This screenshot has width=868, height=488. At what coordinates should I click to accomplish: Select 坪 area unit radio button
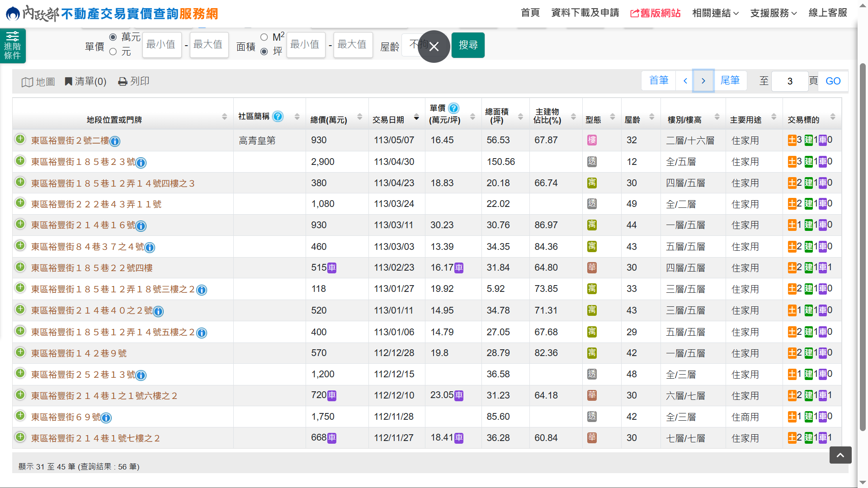tap(264, 52)
